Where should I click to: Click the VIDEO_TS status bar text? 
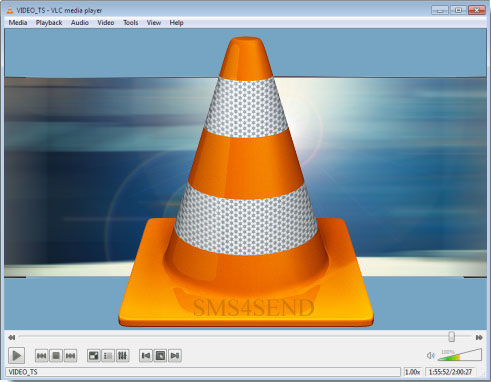coord(23,372)
